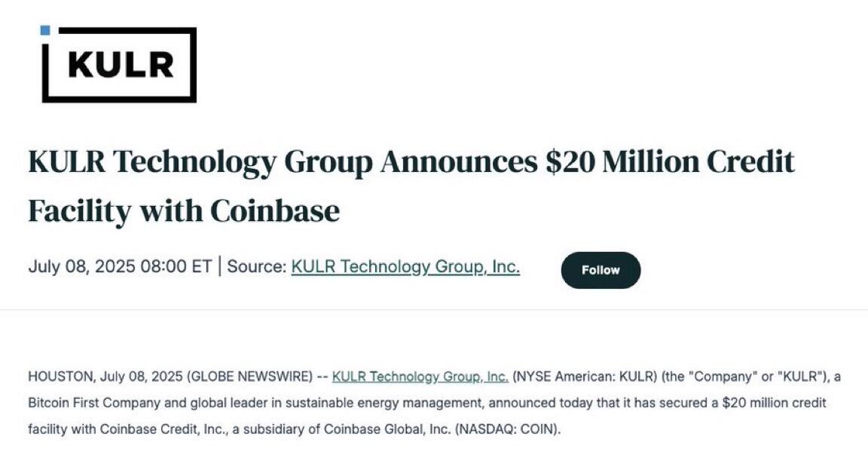868x451 pixels.
Task: Click "Coinbase Global, Inc." in the paragraph
Action: click(x=387, y=429)
